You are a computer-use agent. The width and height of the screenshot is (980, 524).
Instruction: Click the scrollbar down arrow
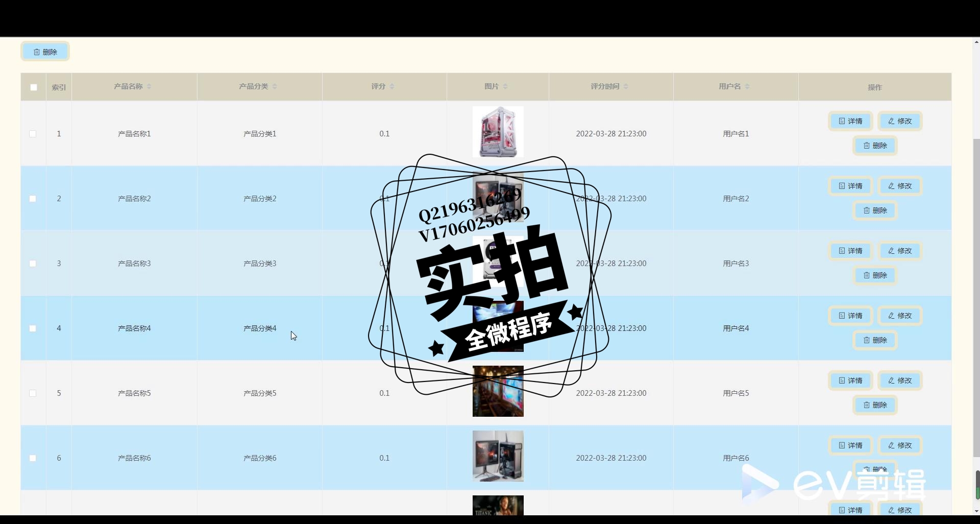pos(976,511)
